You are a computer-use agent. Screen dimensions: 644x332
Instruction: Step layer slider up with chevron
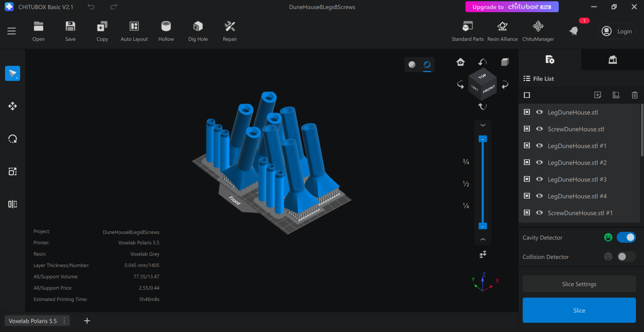[483, 239]
